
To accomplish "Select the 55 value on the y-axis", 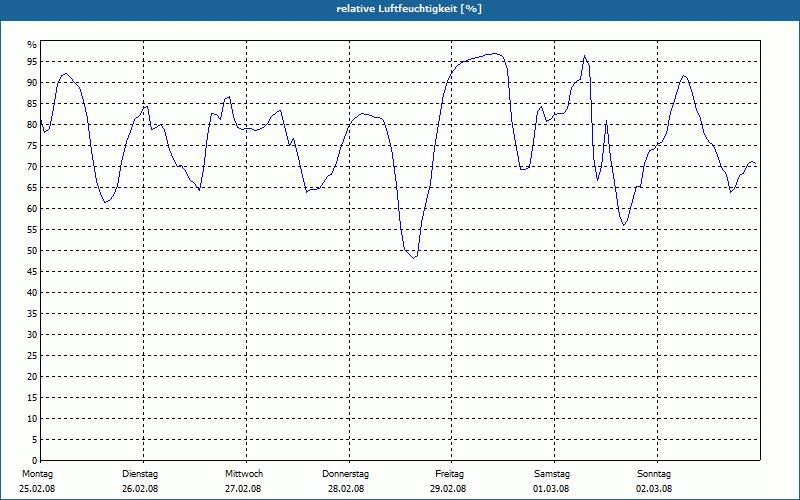I will coord(32,230).
